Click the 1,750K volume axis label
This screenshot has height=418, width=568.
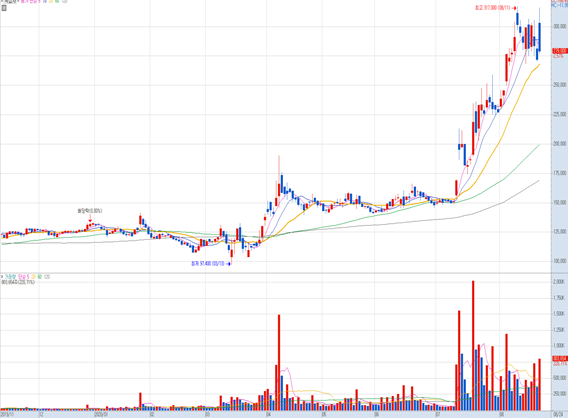tap(559, 298)
